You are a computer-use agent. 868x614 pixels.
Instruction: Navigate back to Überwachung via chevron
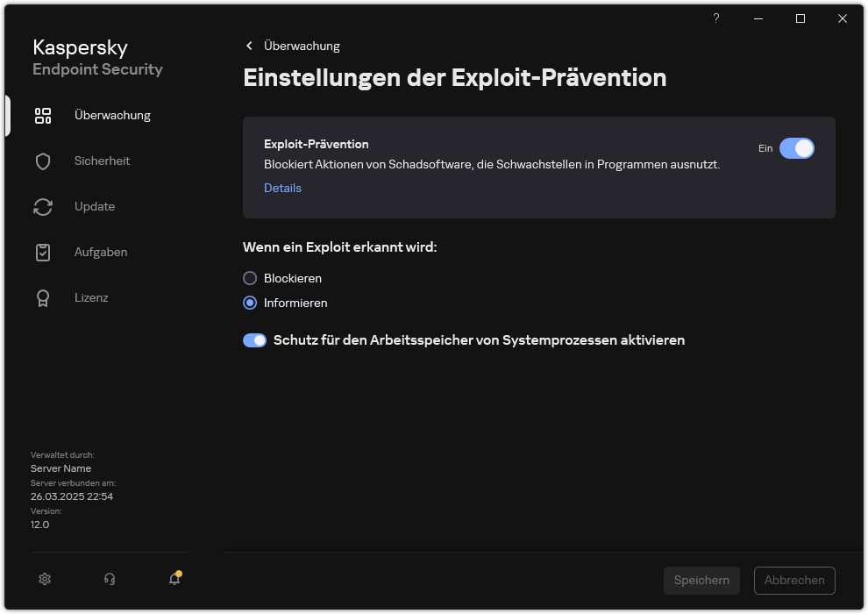(x=248, y=46)
